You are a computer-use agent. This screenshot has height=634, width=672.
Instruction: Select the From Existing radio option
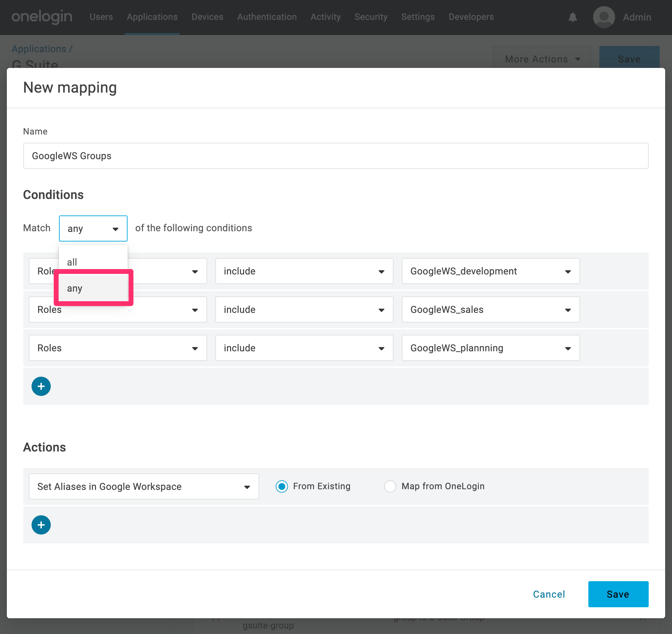[x=282, y=486]
